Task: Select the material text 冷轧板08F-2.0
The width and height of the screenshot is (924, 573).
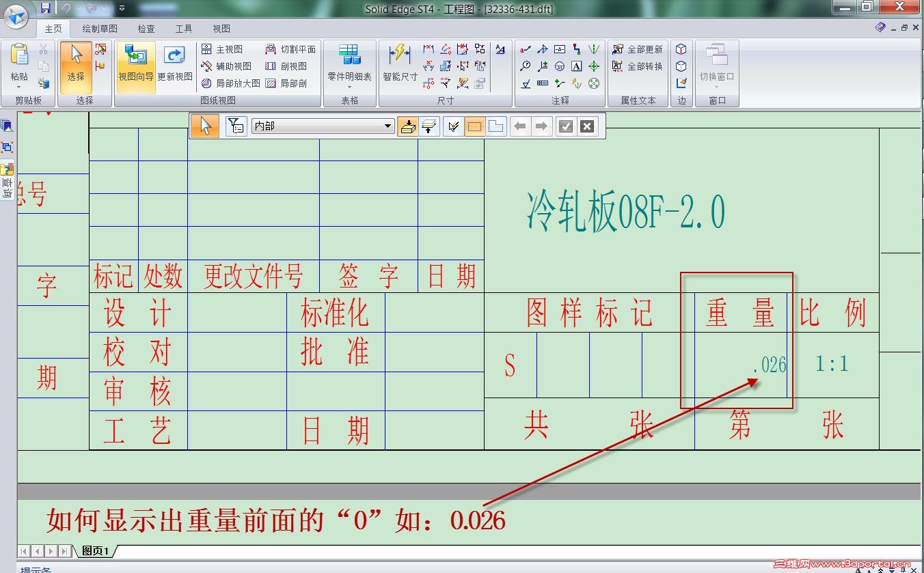Action: (x=625, y=212)
